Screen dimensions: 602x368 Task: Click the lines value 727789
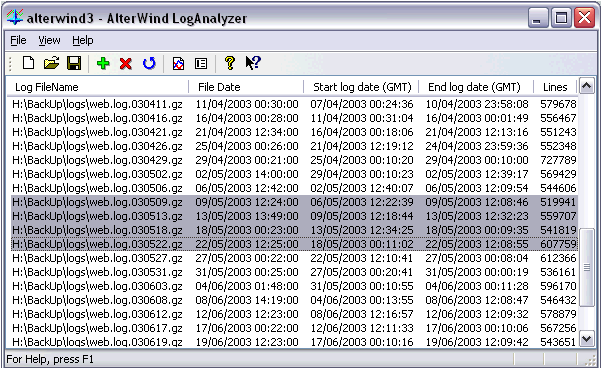(558, 160)
